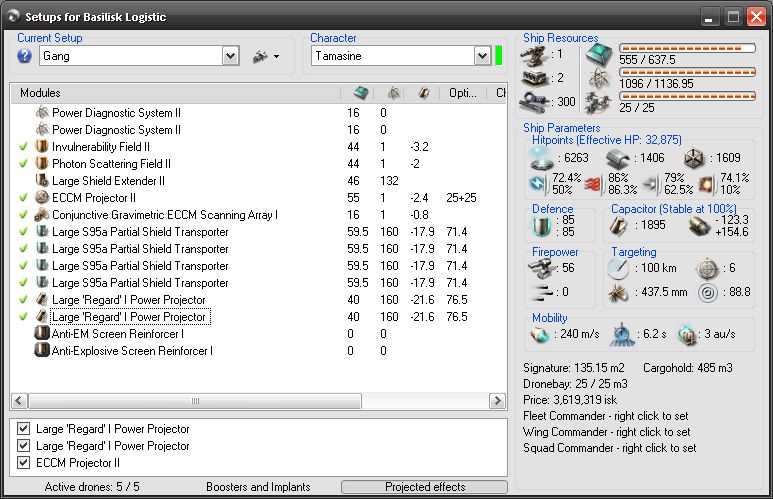Image resolution: width=773 pixels, height=499 pixels.
Task: Open the Boosters and Implants tab
Action: [x=258, y=487]
